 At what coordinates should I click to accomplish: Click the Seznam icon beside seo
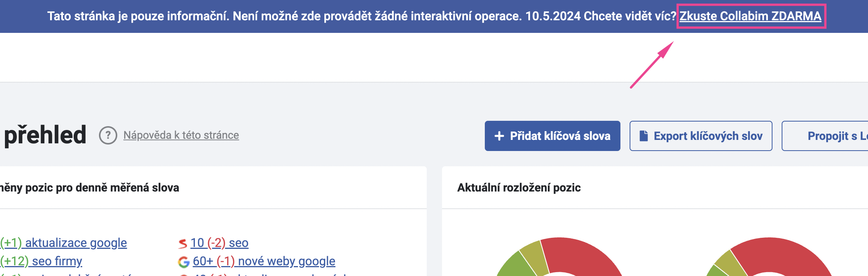183,243
